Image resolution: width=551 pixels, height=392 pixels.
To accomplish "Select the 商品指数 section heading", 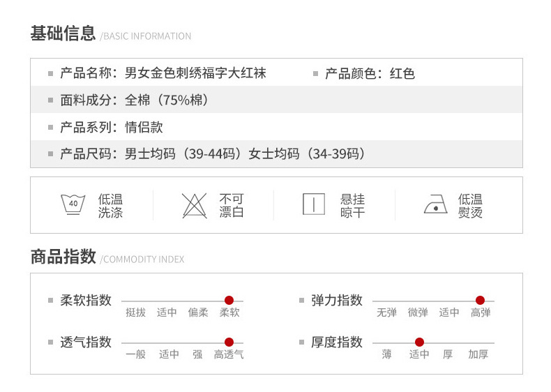I will click(63, 257).
